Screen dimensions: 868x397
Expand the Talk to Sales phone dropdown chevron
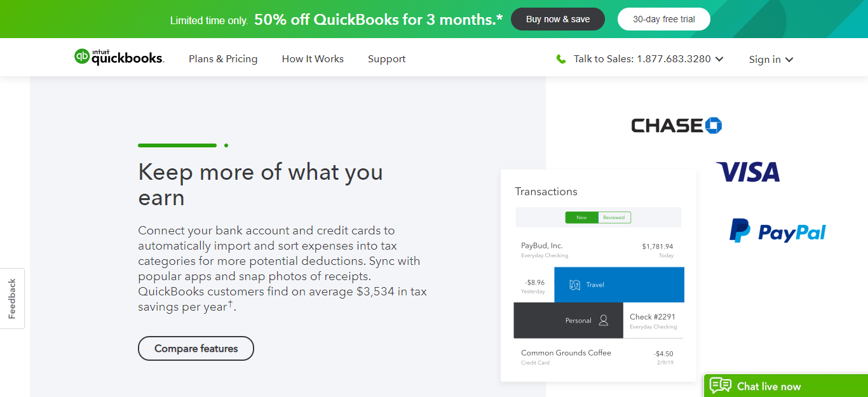tap(719, 59)
